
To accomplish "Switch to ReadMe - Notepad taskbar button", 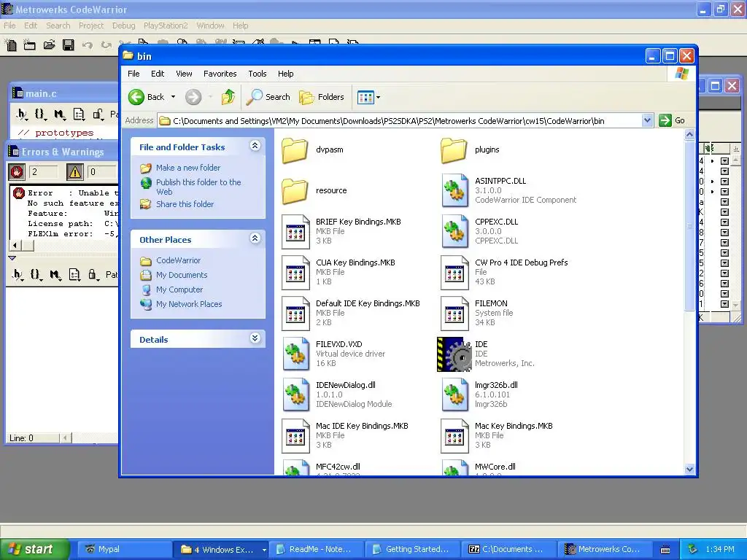I will point(317,550).
